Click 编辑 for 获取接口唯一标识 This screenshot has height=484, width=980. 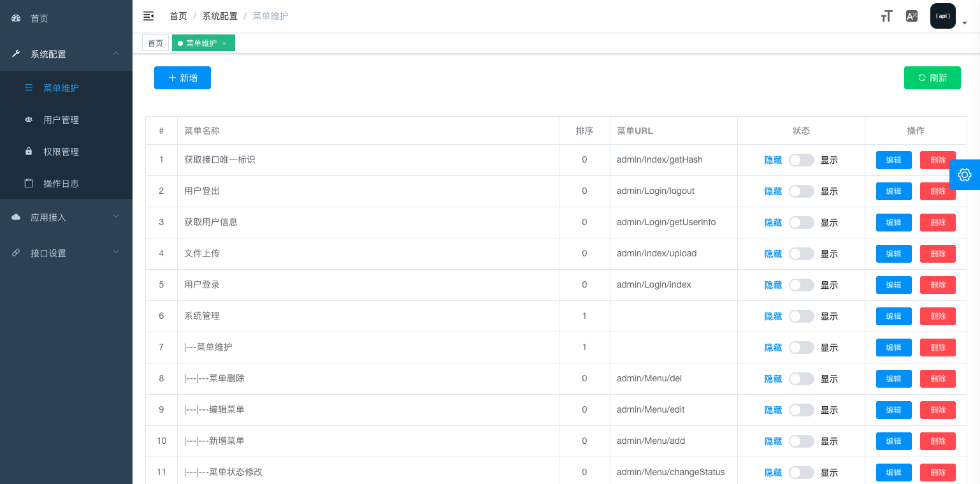(894, 160)
